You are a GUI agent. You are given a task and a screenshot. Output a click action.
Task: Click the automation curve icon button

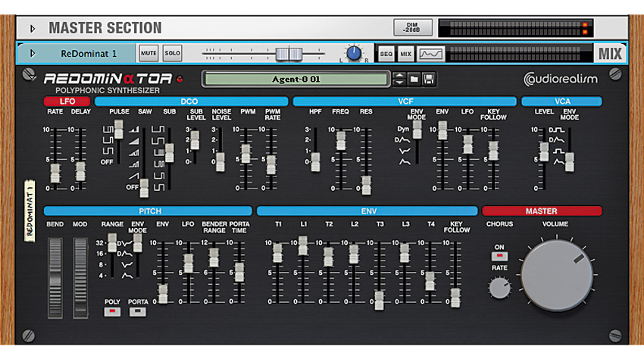point(430,54)
